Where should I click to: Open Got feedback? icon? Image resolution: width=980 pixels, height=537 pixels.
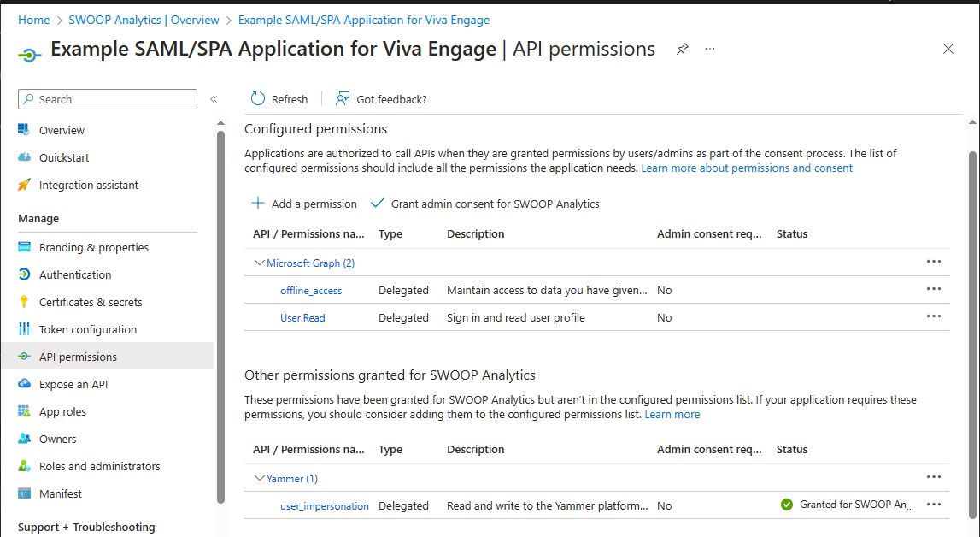click(343, 99)
